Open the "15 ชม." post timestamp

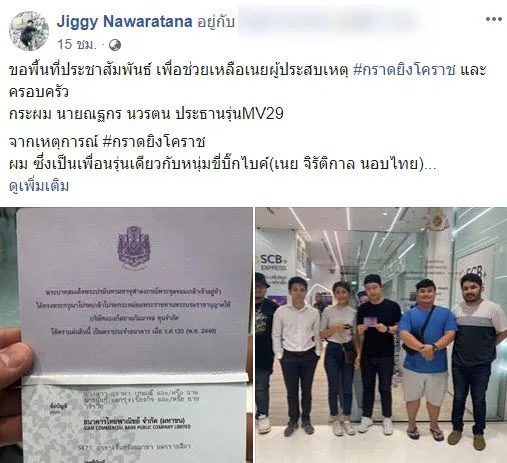click(77, 44)
